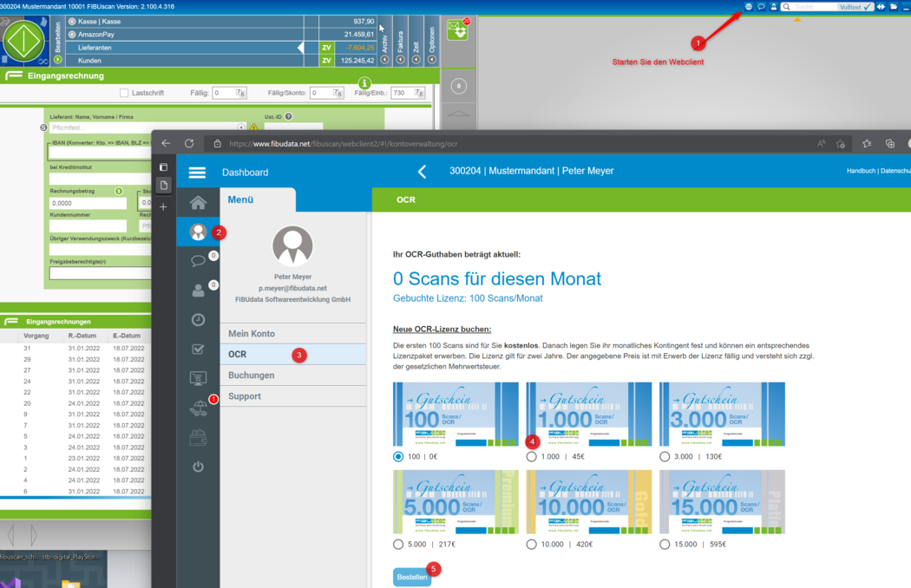Open account profile icon in sidebar
Image resolution: width=911 pixels, height=588 pixels.
coord(198,232)
